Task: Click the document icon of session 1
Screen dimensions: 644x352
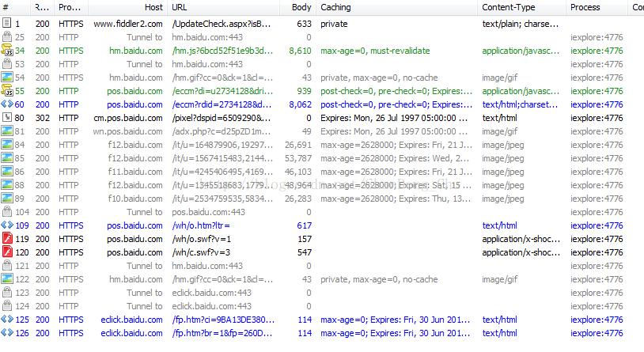Action: coord(6,23)
